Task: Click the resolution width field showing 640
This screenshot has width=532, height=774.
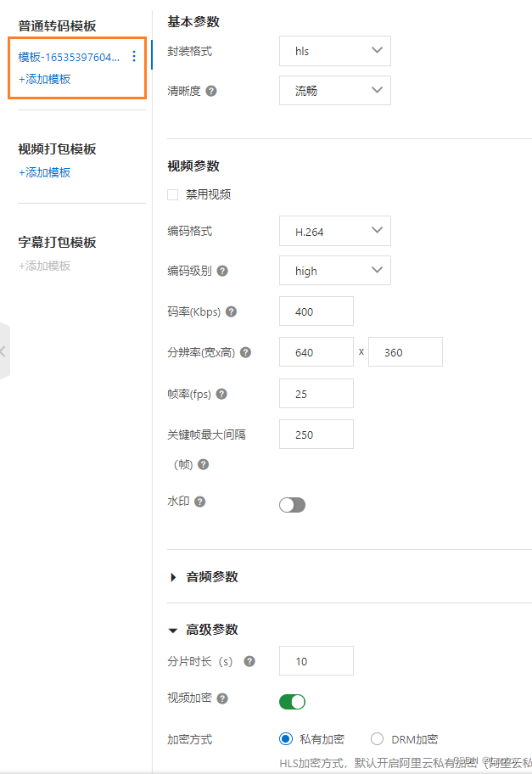Action: (x=316, y=352)
